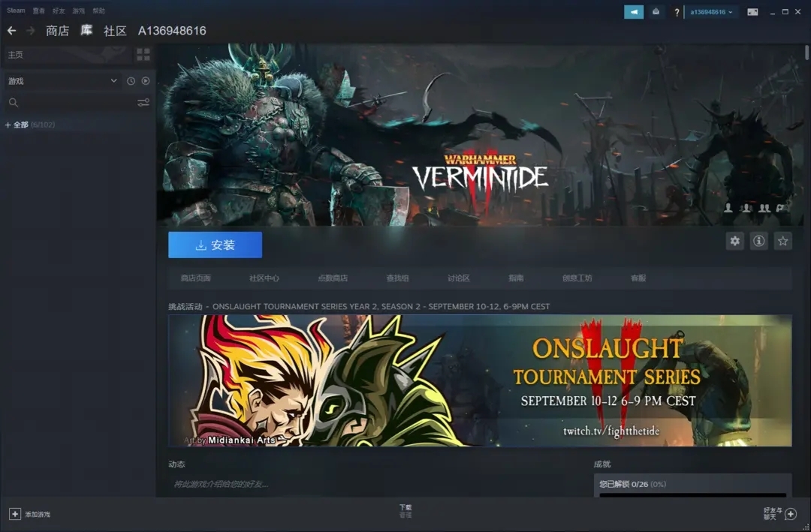Screen dimensions: 811x532
Task: Open 查找组 link
Action: tap(397, 278)
